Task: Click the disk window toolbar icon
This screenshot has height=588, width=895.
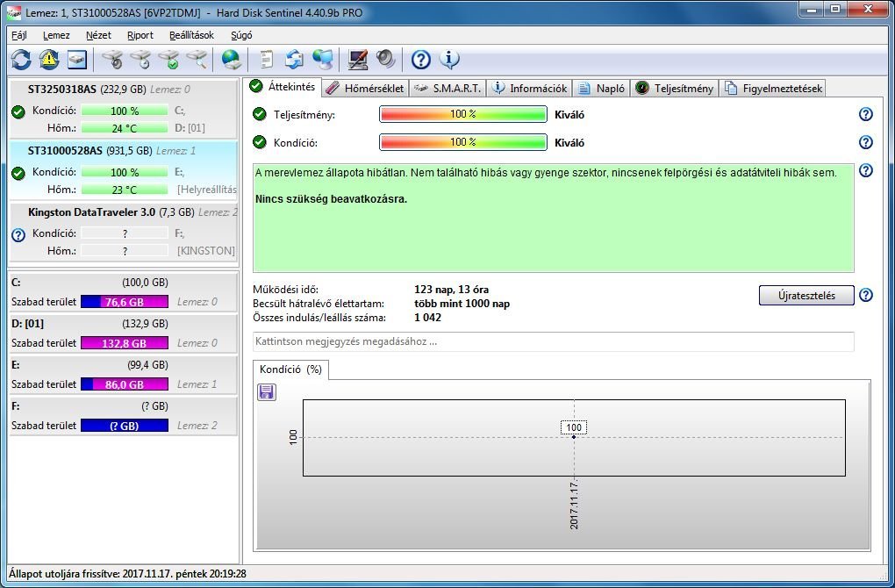Action: [77, 60]
